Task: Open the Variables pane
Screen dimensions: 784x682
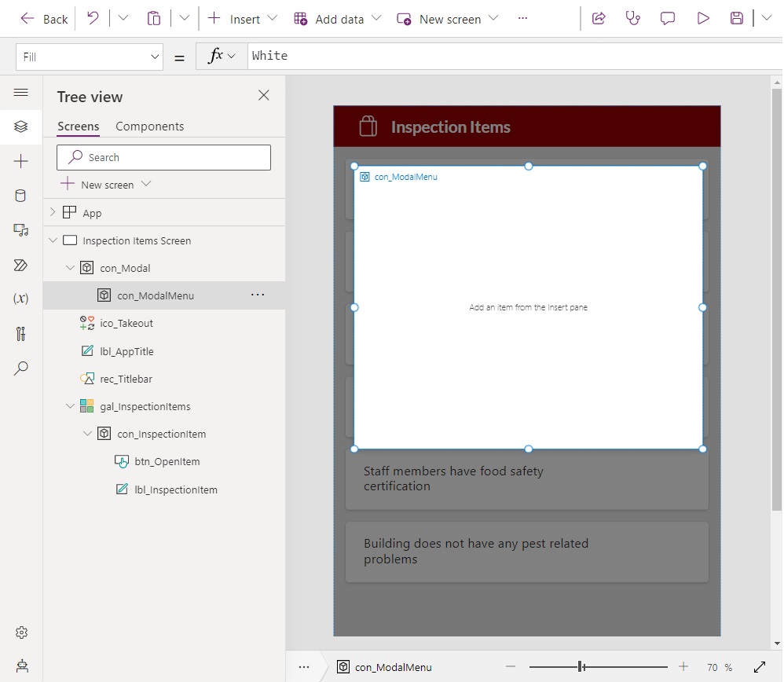Action: [x=21, y=298]
